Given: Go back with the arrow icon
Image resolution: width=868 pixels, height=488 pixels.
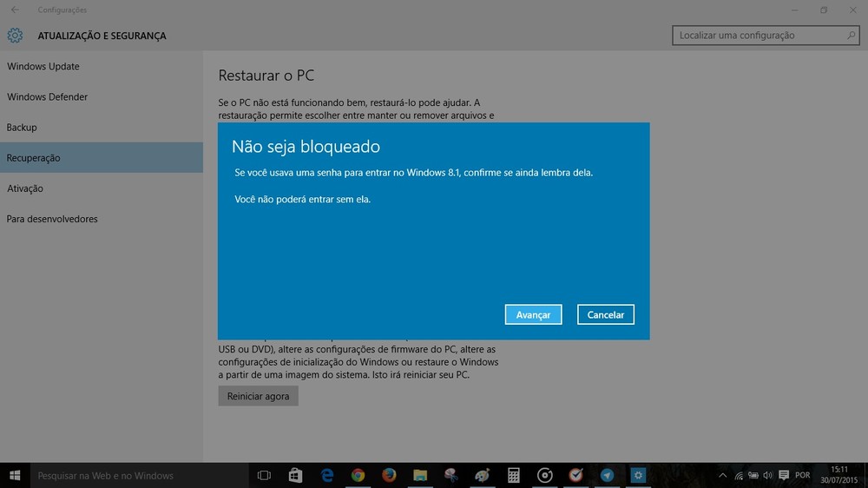Looking at the screenshot, I should (x=15, y=10).
